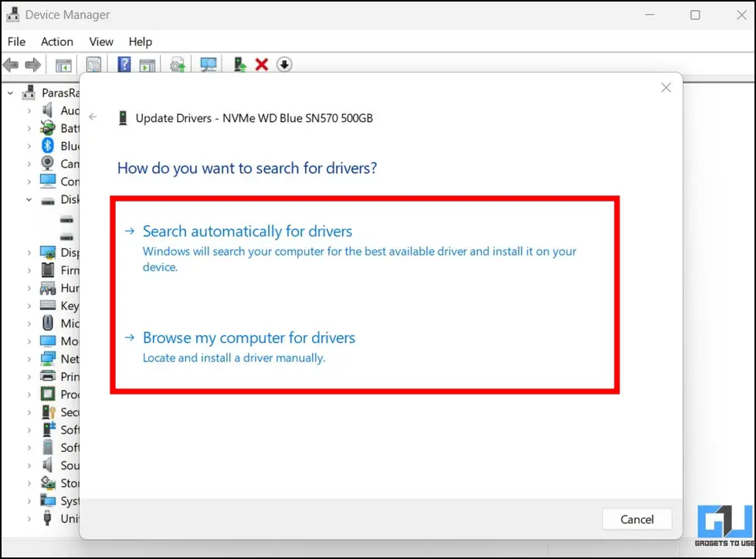756x559 pixels.
Task: Select the Network adapters icon in tree
Action: (48, 358)
